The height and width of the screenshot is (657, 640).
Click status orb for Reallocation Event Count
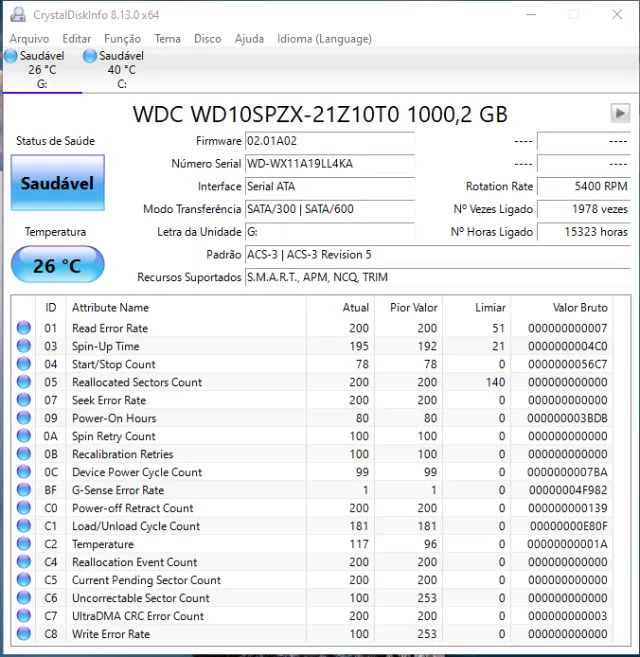24,561
